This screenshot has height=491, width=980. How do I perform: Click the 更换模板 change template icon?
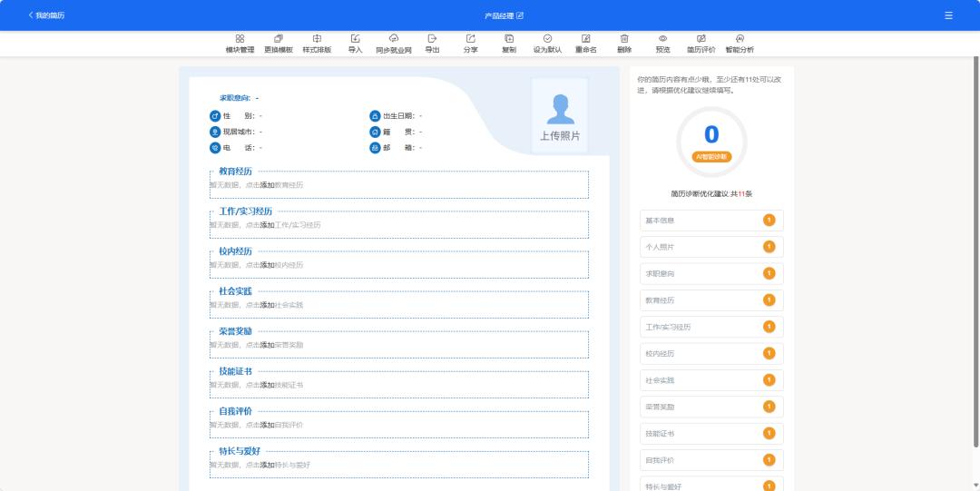[x=279, y=44]
